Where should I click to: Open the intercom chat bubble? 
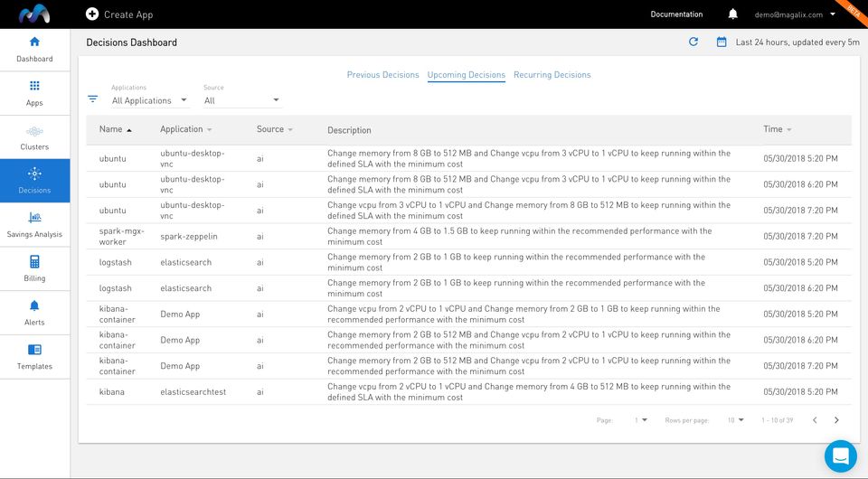tap(840, 456)
